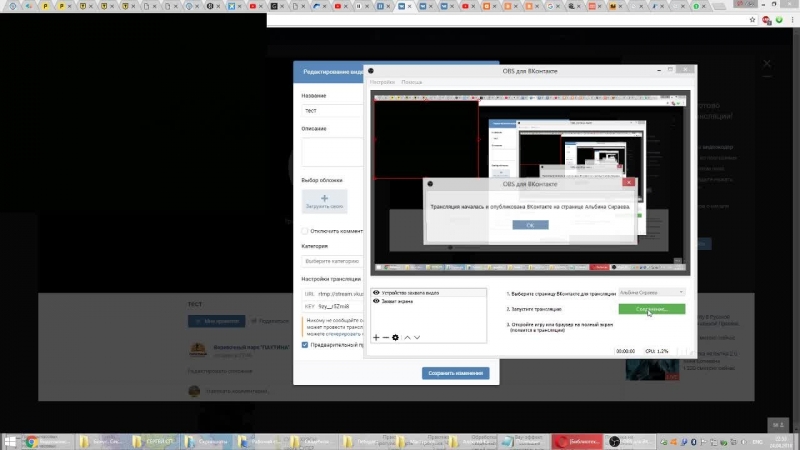Click the Сохранить изменения button
800x450 pixels.
pos(456,373)
